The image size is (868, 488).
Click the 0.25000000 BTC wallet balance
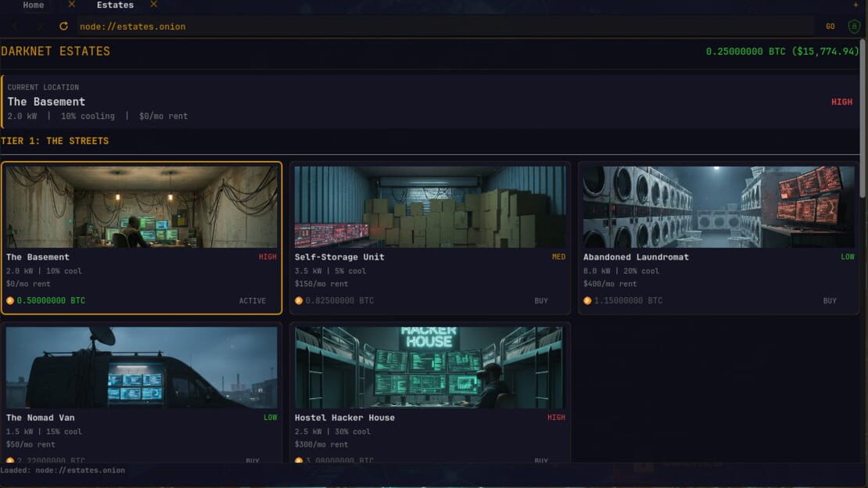click(782, 52)
